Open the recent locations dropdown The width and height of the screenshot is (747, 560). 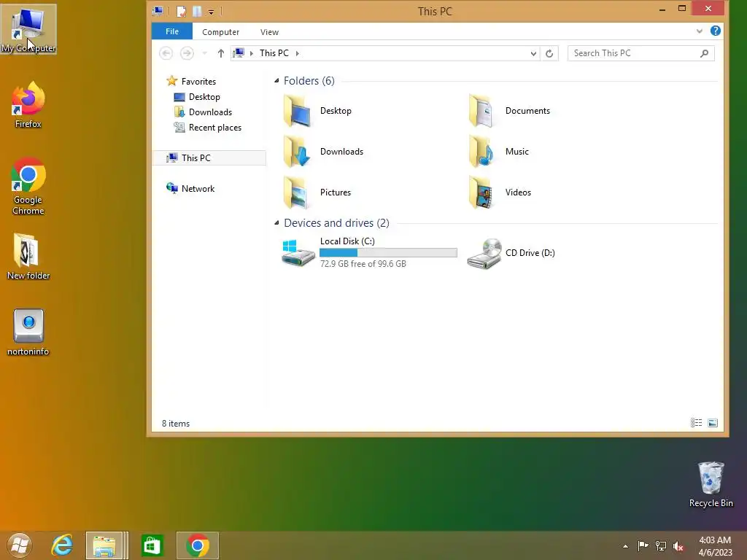(x=204, y=53)
